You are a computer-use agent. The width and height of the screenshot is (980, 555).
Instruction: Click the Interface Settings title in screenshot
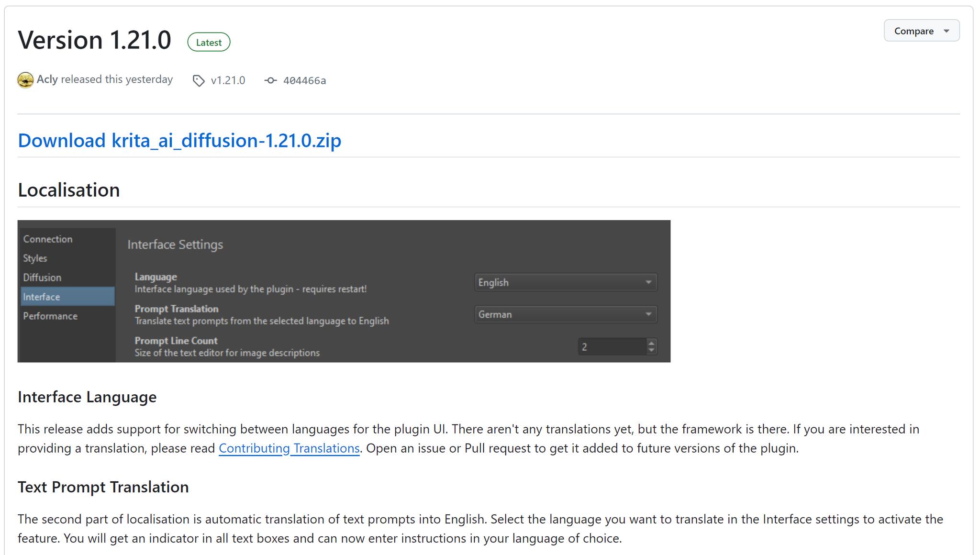175,244
